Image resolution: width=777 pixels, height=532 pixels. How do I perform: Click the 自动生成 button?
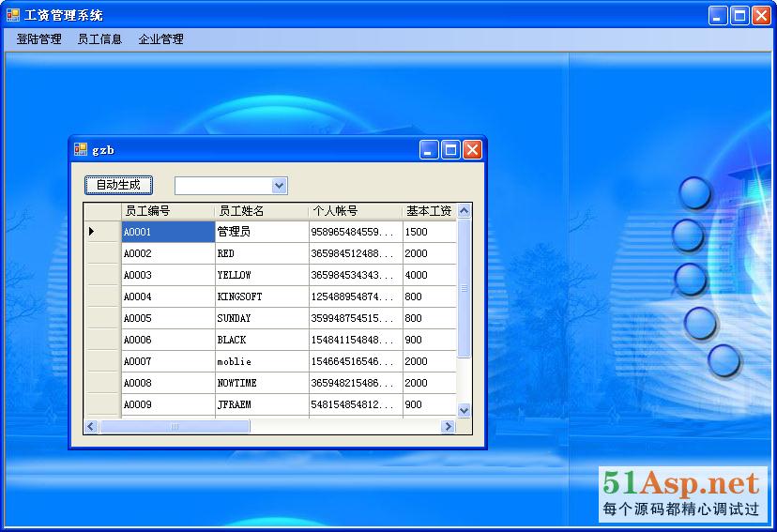click(118, 185)
